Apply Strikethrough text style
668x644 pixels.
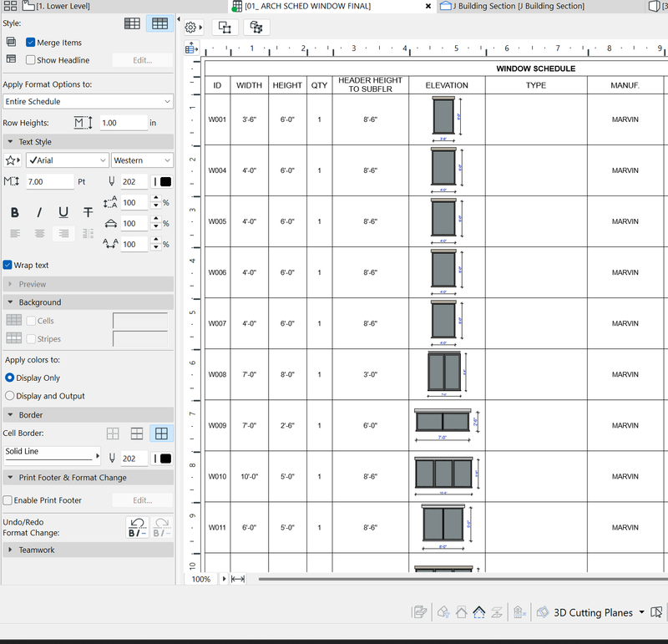(88, 213)
